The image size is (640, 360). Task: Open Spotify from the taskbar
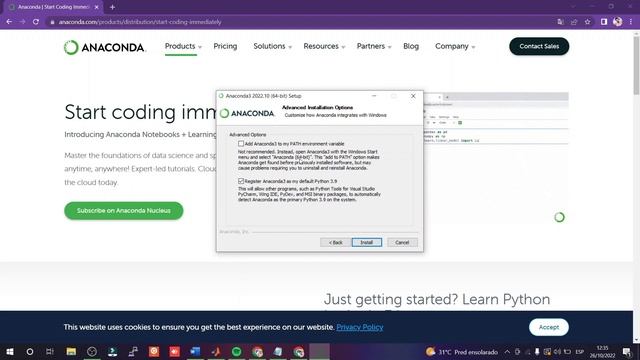point(237,351)
